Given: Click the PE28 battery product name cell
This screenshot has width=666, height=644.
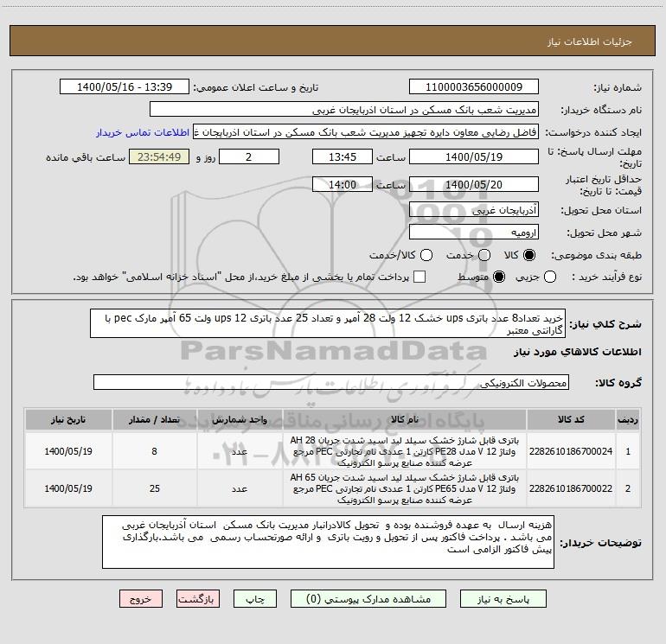Looking at the screenshot, I should tap(405, 451).
